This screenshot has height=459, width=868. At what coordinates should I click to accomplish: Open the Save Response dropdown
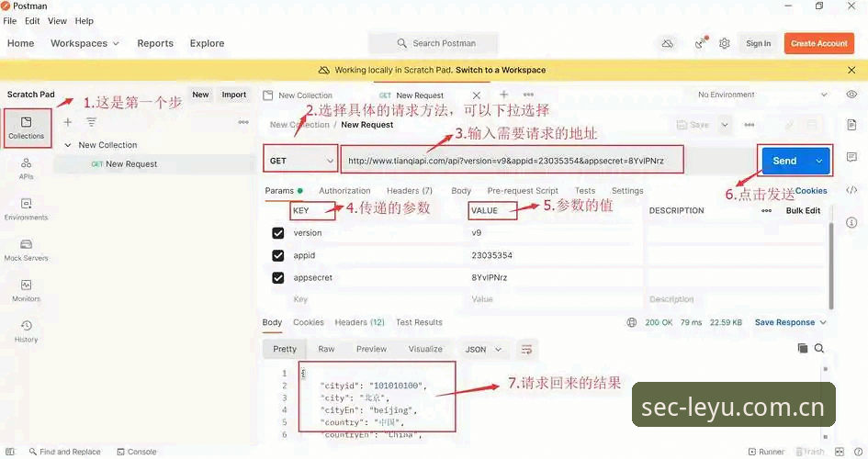pyautogui.click(x=791, y=322)
